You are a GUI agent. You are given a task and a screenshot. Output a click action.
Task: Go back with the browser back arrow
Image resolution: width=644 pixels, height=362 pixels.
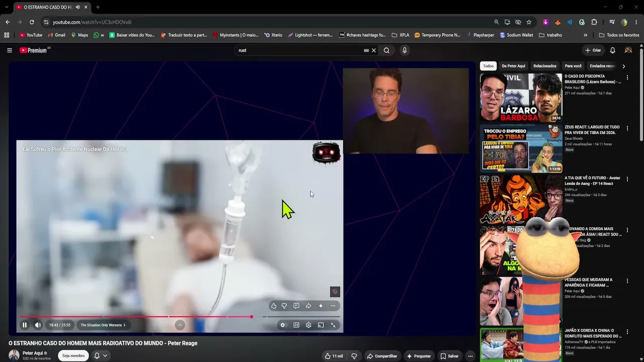click(x=8, y=22)
